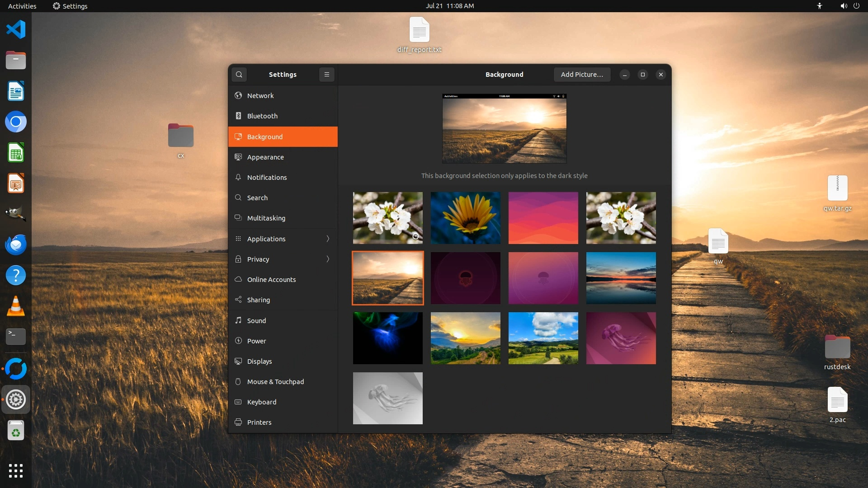Open the system power menu in top bar
The image size is (868, 488).
[x=856, y=6]
